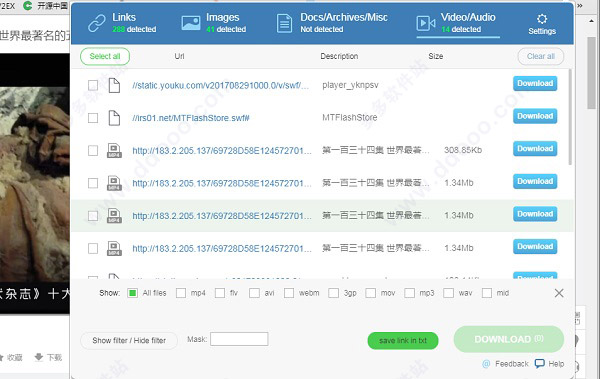The height and width of the screenshot is (379, 600).
Task: Open the Docs/Archives/Misc tab
Action: click(x=332, y=23)
